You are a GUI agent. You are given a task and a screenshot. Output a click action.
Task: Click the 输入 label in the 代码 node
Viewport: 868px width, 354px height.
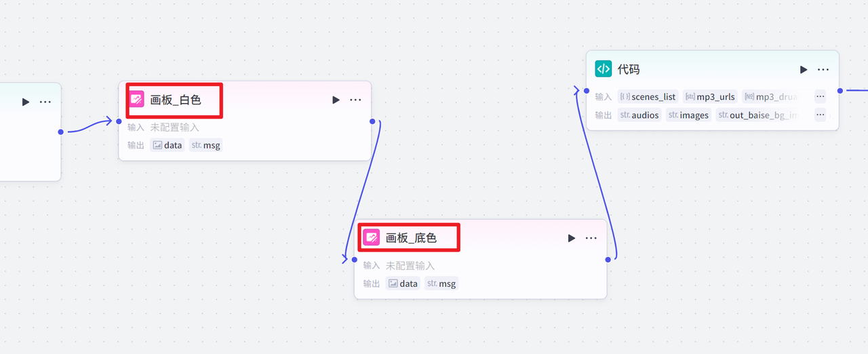point(604,96)
